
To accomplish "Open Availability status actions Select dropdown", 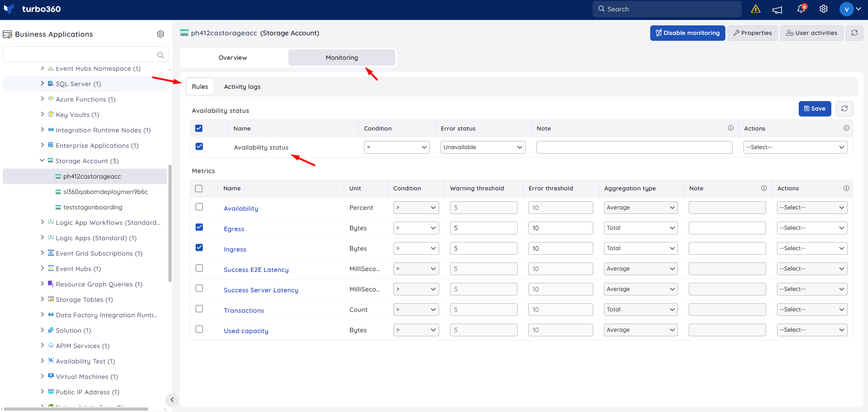I will pos(795,147).
